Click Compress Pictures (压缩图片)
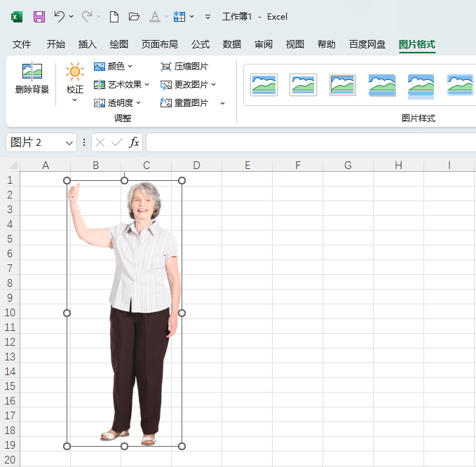Image resolution: width=476 pixels, height=467 pixels. pos(185,67)
